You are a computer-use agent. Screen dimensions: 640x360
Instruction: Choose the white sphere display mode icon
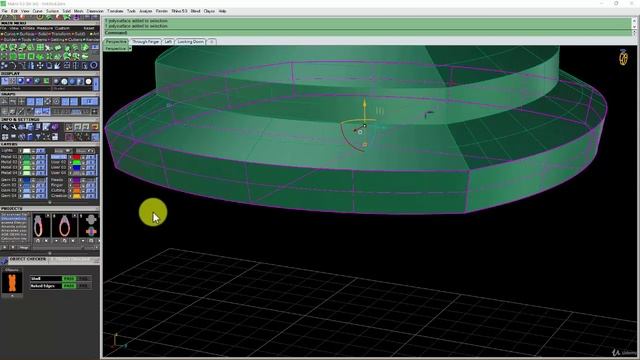(x=89, y=81)
